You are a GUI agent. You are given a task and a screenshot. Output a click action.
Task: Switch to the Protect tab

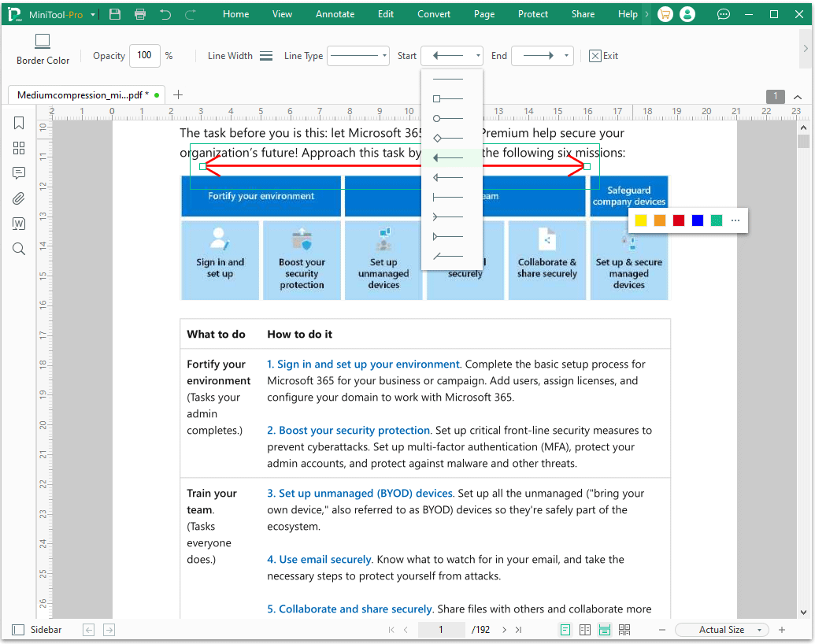[533, 13]
